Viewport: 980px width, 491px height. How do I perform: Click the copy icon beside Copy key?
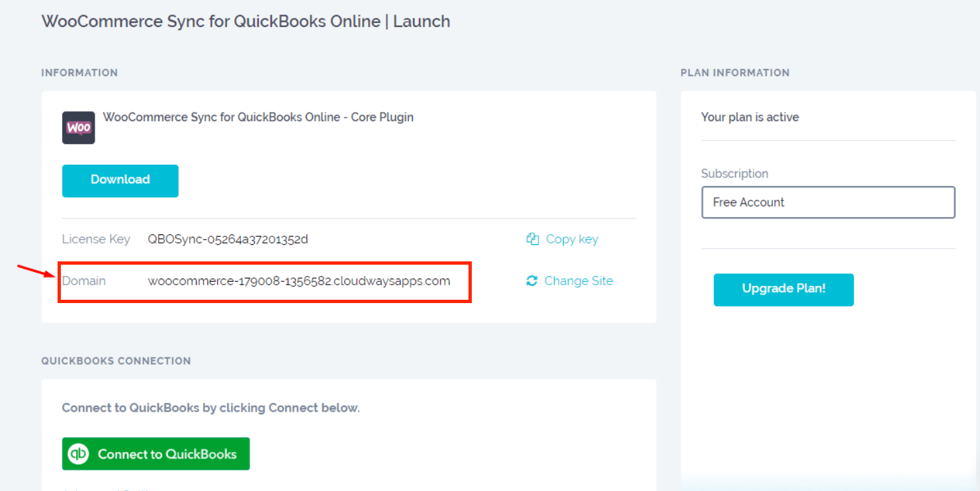click(533, 240)
